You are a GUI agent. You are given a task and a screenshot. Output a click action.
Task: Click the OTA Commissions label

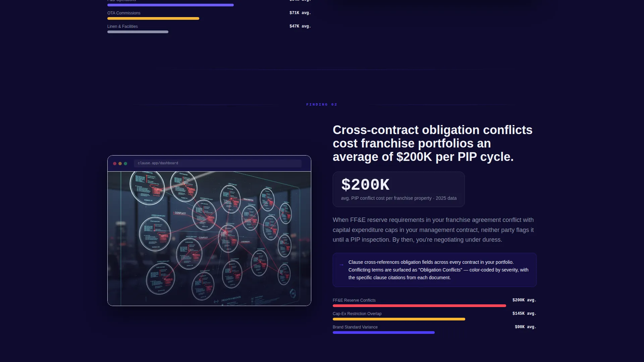pos(124,13)
